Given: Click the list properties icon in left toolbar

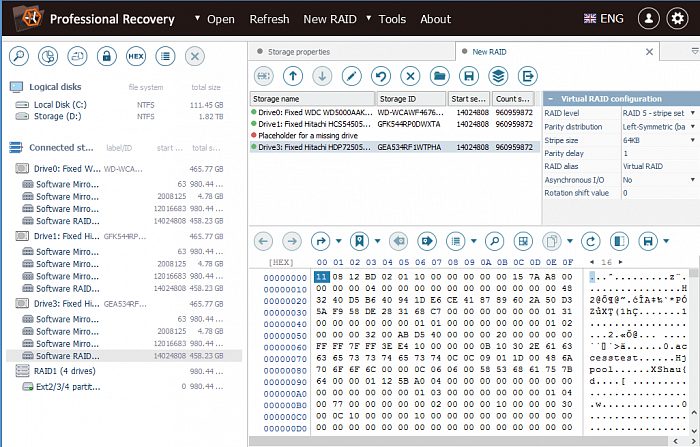Looking at the screenshot, I should 166,57.
